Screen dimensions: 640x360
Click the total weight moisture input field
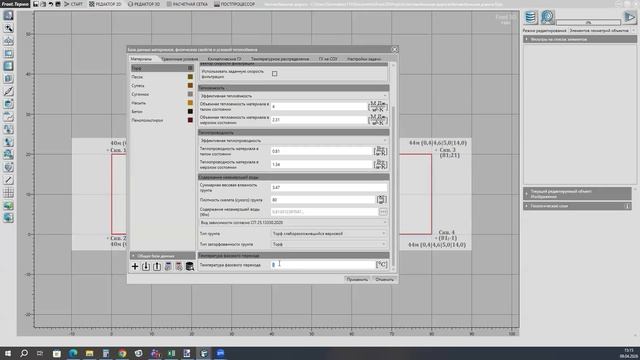(329, 187)
